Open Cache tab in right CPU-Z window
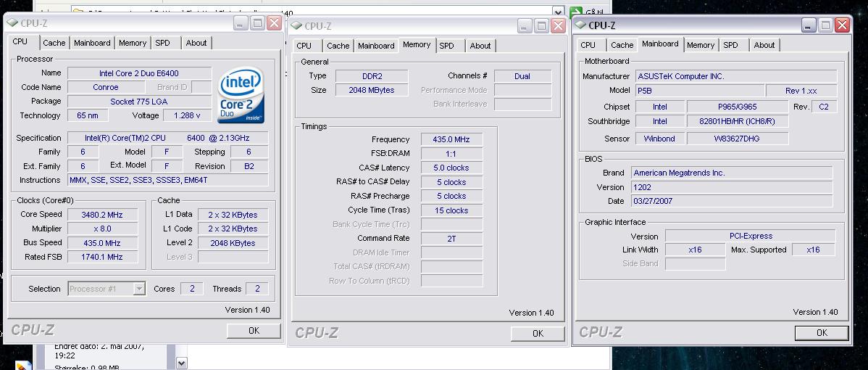 [622, 45]
